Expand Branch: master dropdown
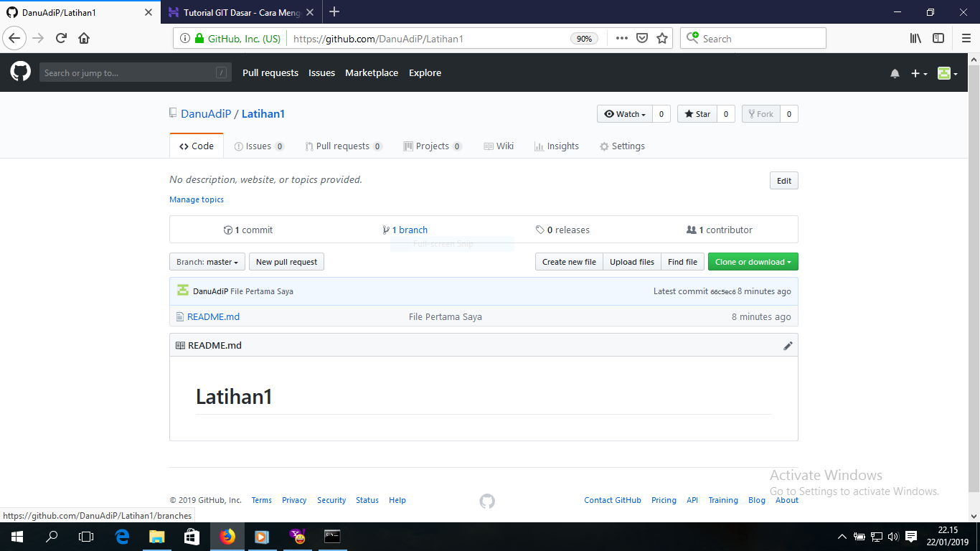This screenshot has height=551, width=980. 207,262
